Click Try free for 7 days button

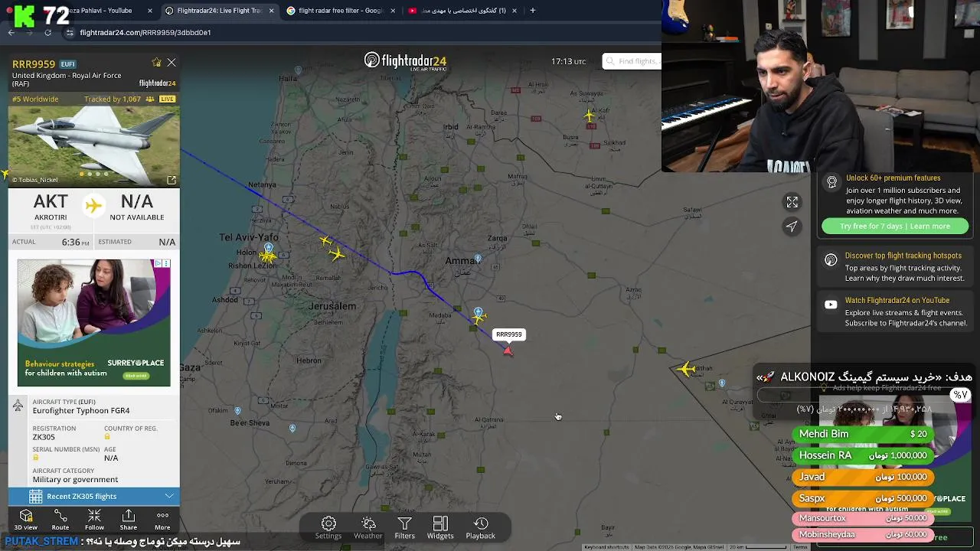click(x=894, y=226)
